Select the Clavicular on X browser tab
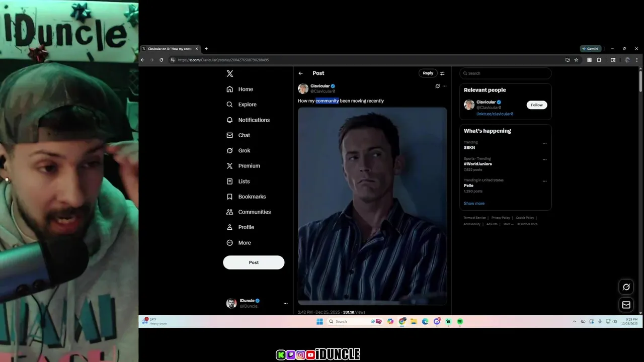 (170, 49)
